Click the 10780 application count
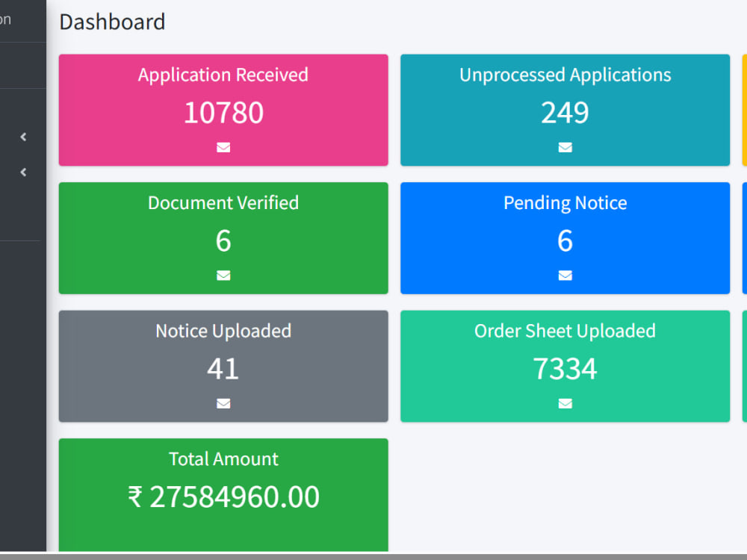 223,113
